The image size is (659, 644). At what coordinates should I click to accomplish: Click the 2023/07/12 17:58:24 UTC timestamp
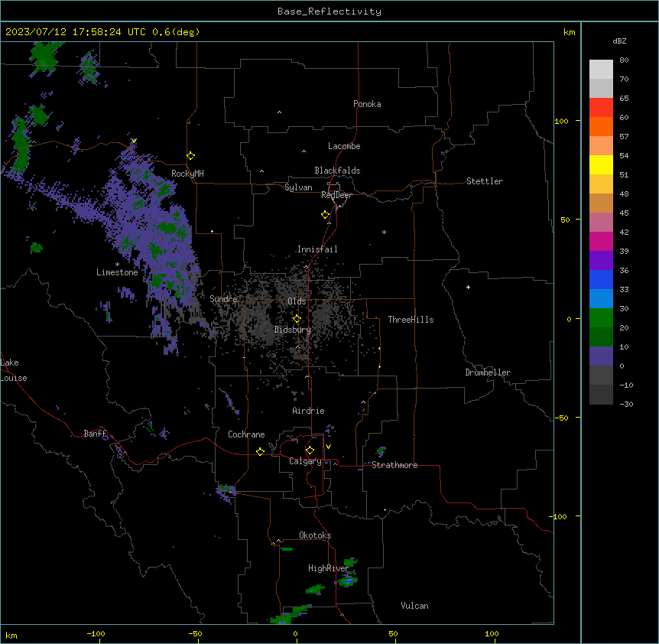[x=76, y=32]
